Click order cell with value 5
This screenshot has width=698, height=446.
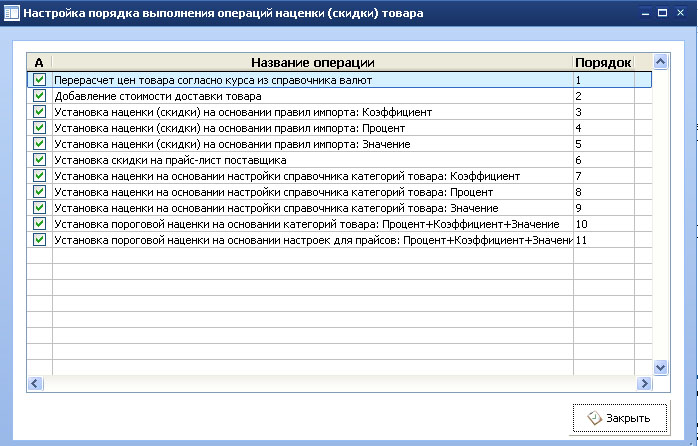tap(604, 144)
